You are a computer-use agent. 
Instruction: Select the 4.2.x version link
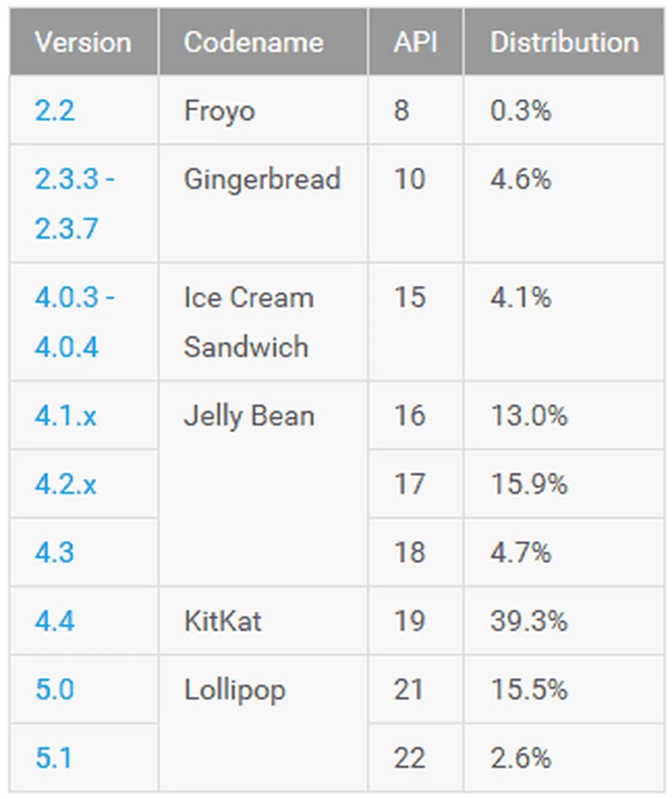pos(66,485)
